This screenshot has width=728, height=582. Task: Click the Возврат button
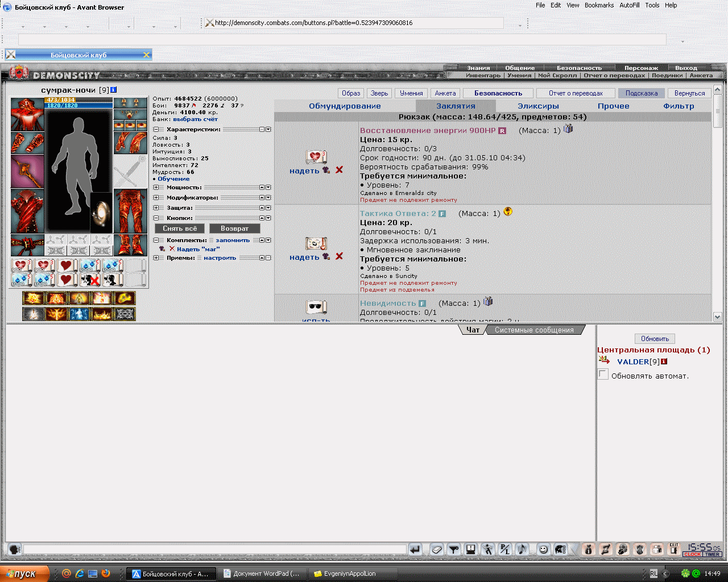(235, 228)
